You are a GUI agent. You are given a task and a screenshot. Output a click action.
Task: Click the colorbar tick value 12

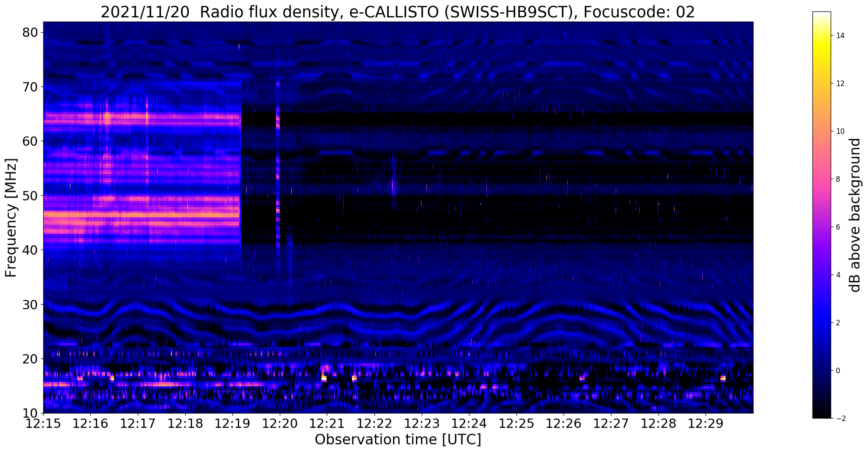coord(840,83)
